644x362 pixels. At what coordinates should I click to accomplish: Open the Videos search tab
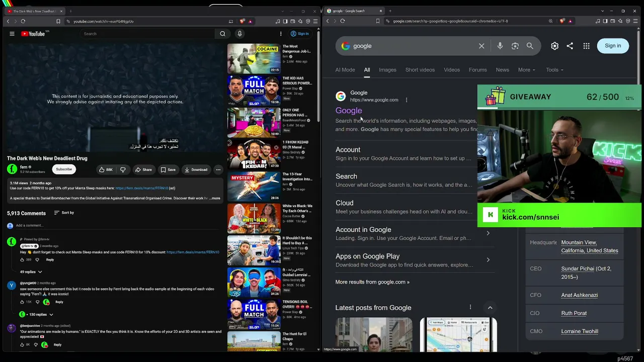pyautogui.click(x=452, y=70)
